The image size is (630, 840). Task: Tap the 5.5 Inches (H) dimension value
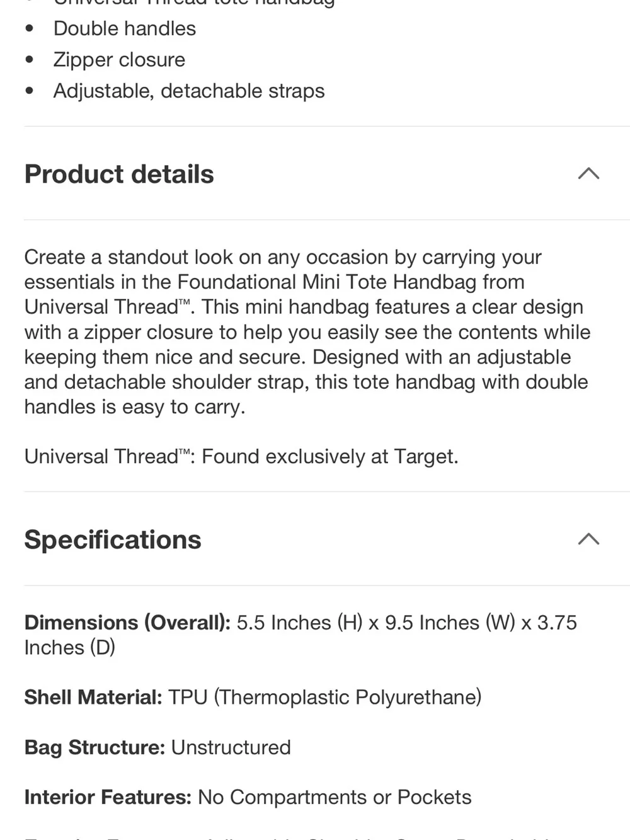coord(300,623)
